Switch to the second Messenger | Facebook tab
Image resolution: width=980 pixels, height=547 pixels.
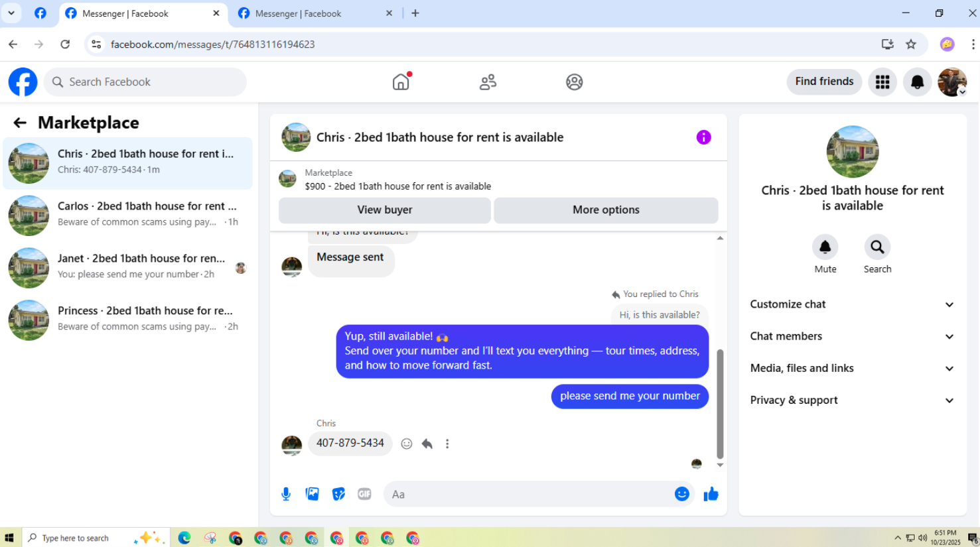tap(315, 13)
